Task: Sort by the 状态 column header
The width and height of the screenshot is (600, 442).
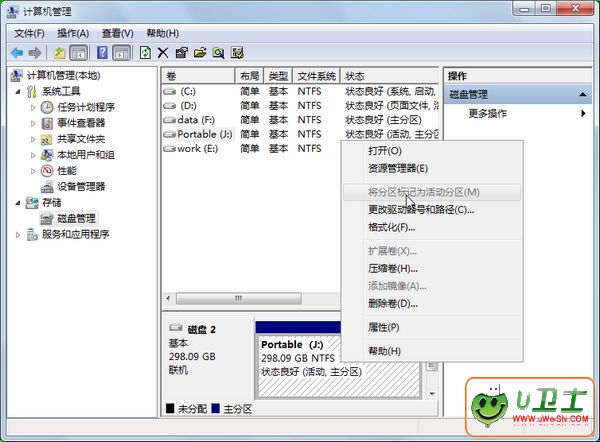Action: point(390,76)
